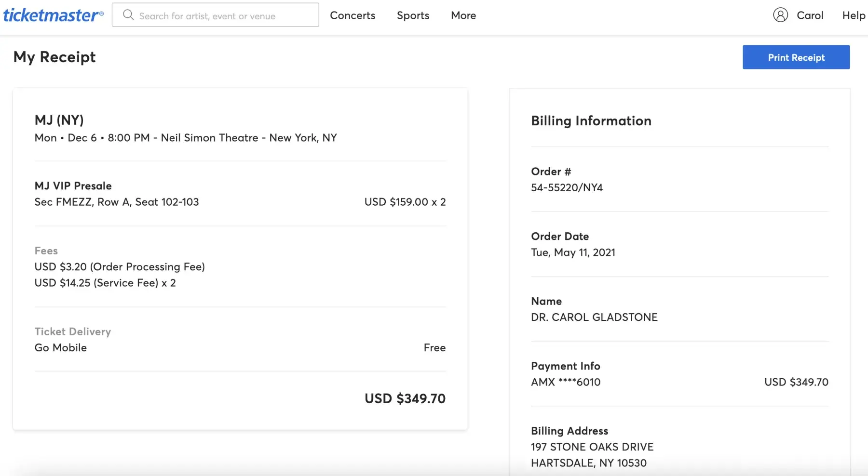The image size is (868, 476).
Task: Click the My Receipt page heading
Action: tap(54, 57)
